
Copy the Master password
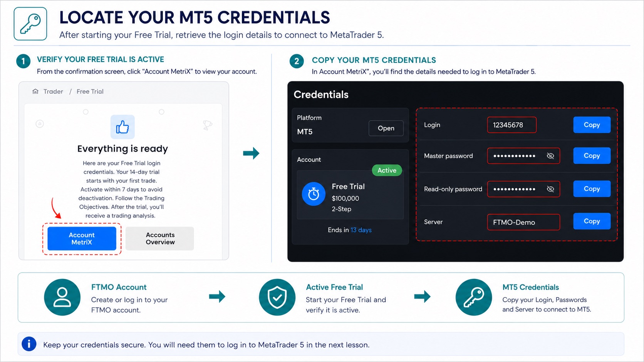tap(592, 155)
